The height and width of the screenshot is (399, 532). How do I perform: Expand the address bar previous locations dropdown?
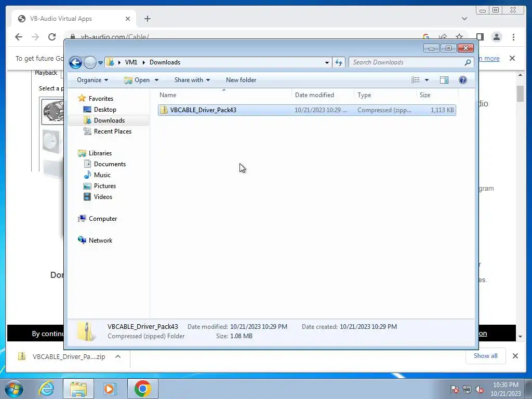coord(327,62)
